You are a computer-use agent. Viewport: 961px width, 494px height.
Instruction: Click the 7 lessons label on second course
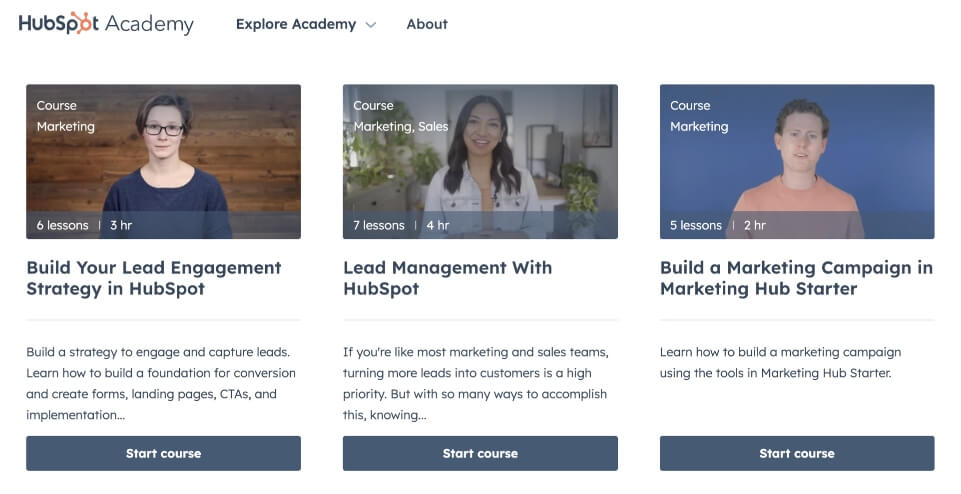pos(379,225)
